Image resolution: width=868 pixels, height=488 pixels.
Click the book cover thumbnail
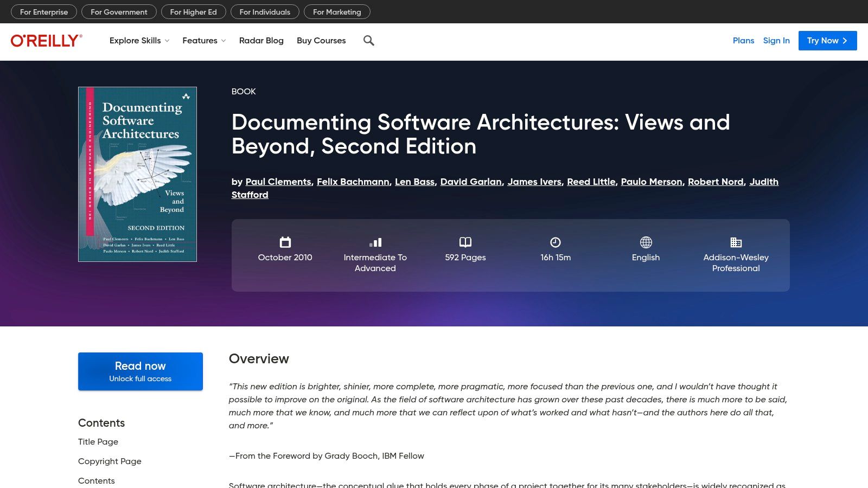137,174
